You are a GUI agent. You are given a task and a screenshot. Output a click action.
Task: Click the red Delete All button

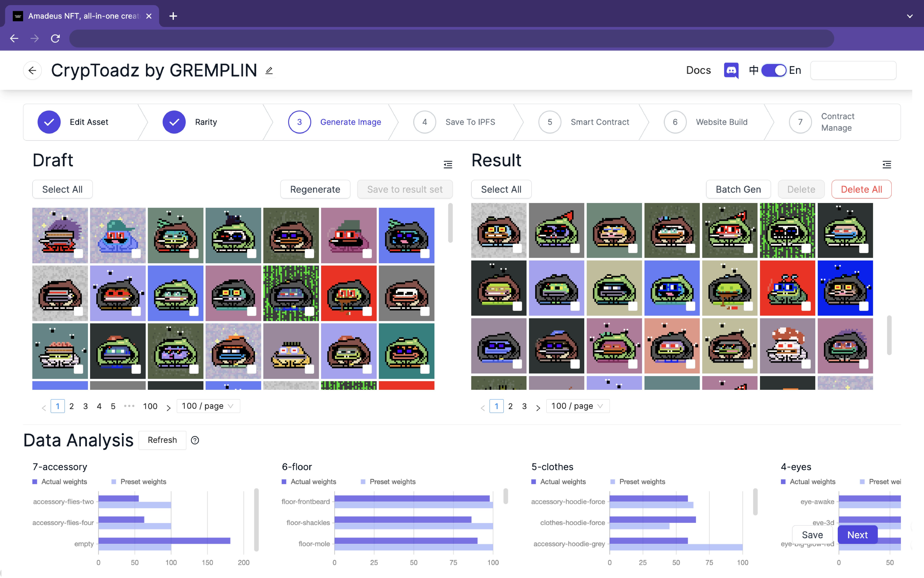[861, 189]
